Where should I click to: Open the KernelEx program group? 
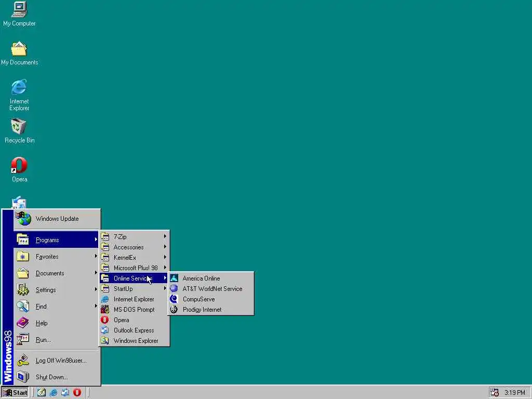135,258
